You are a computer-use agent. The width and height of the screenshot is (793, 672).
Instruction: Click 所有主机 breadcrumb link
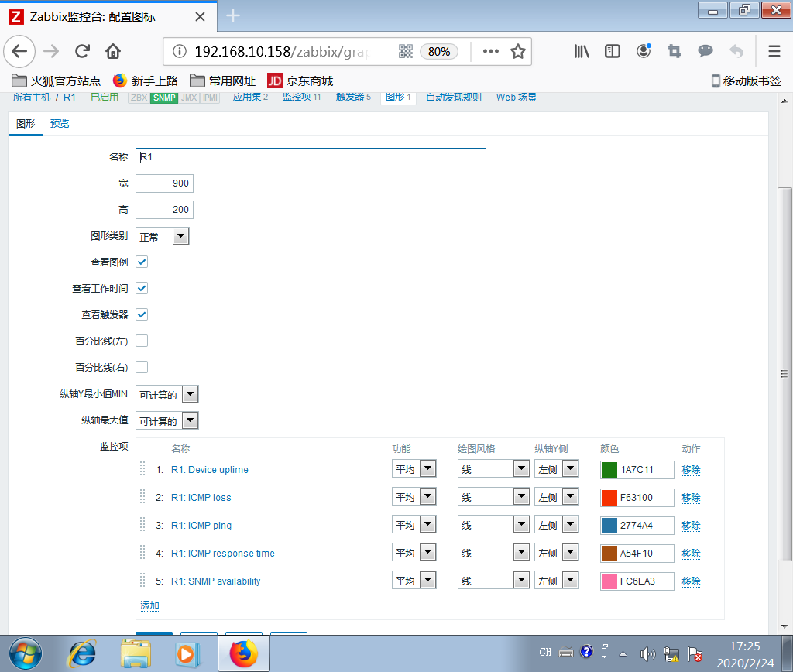pyautogui.click(x=31, y=97)
